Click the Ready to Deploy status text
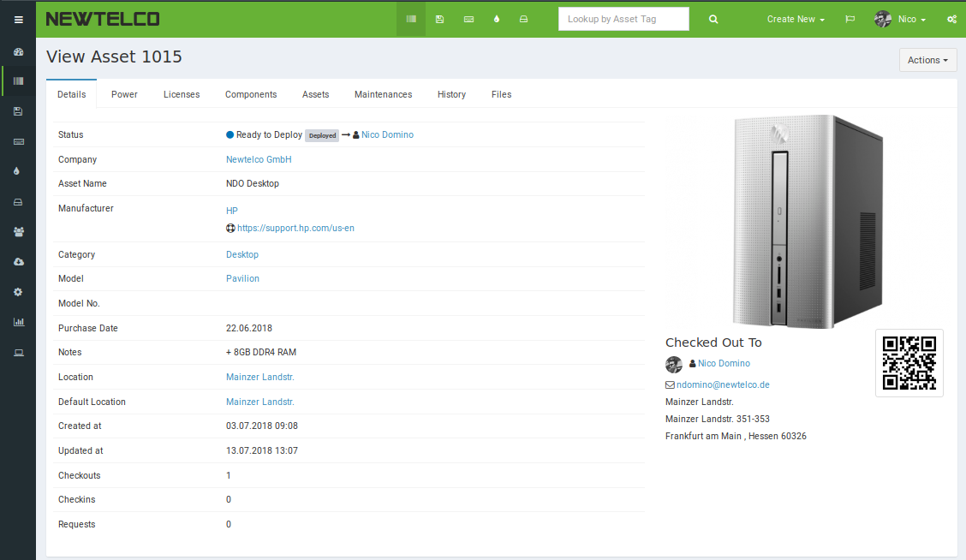966x560 pixels. coord(269,134)
